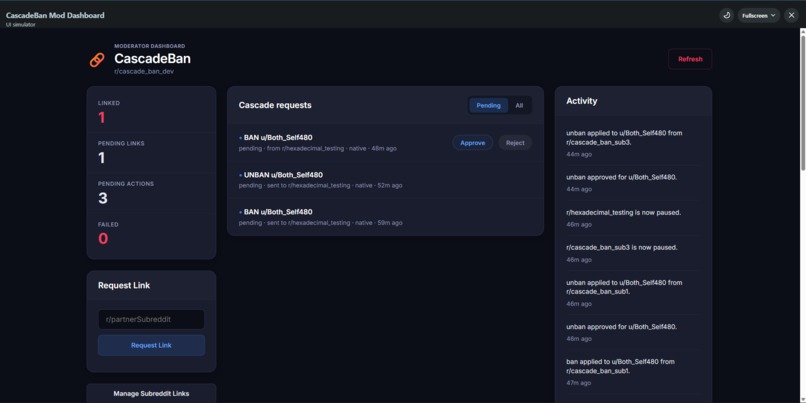Reject the BAN u/Both_Self480 request
The width and height of the screenshot is (806, 403).
point(515,143)
